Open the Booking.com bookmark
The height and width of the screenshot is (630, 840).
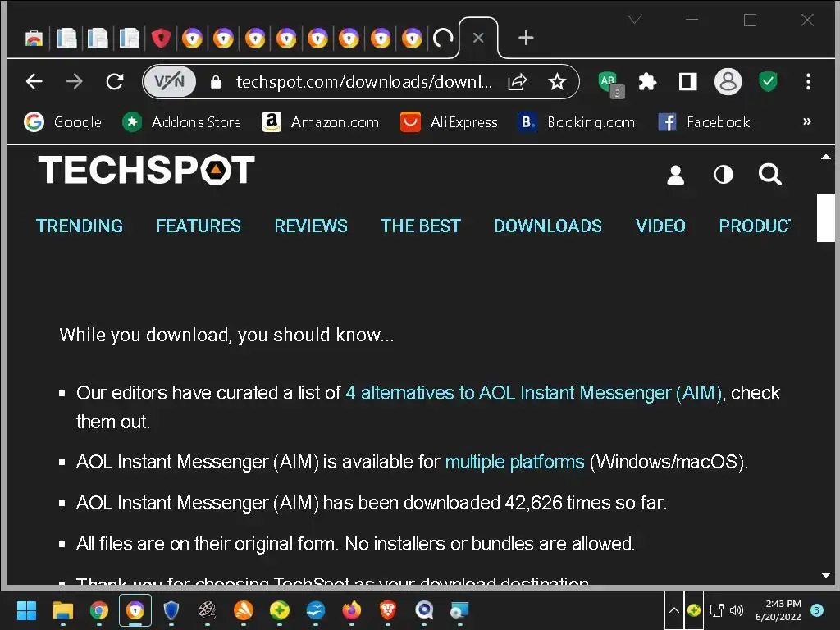point(577,122)
